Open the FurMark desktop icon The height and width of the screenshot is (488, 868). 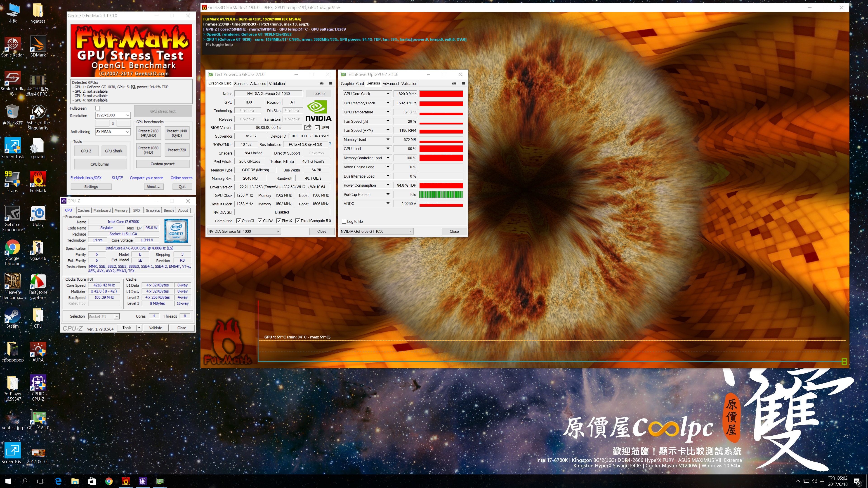[x=38, y=182]
